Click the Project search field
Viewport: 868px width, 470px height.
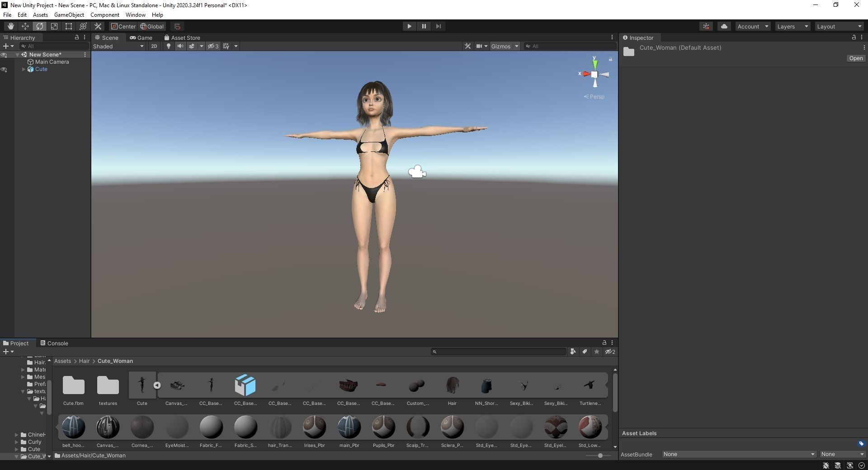499,352
